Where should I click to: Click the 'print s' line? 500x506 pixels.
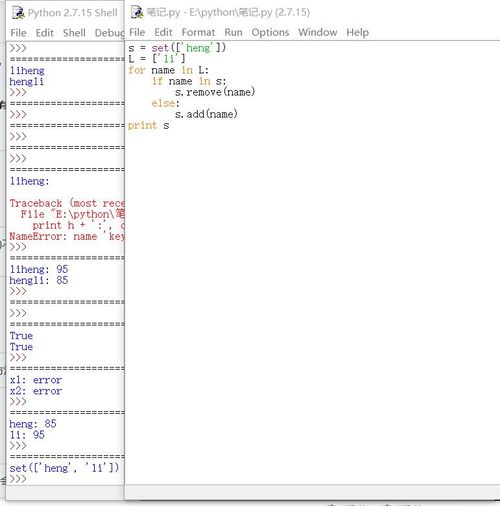pyautogui.click(x=149, y=125)
